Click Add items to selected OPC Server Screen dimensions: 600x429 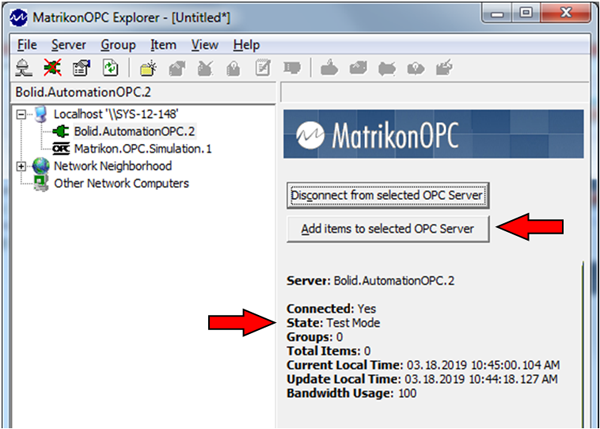387,229
